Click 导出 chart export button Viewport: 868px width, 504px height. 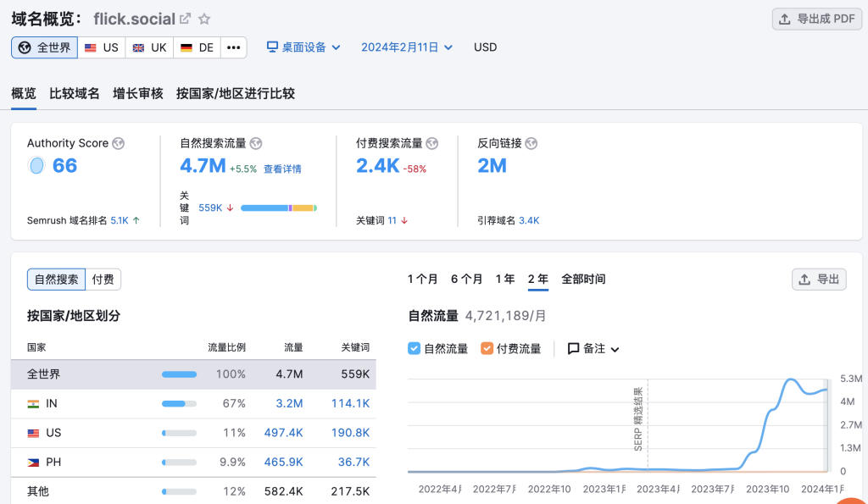coord(820,280)
